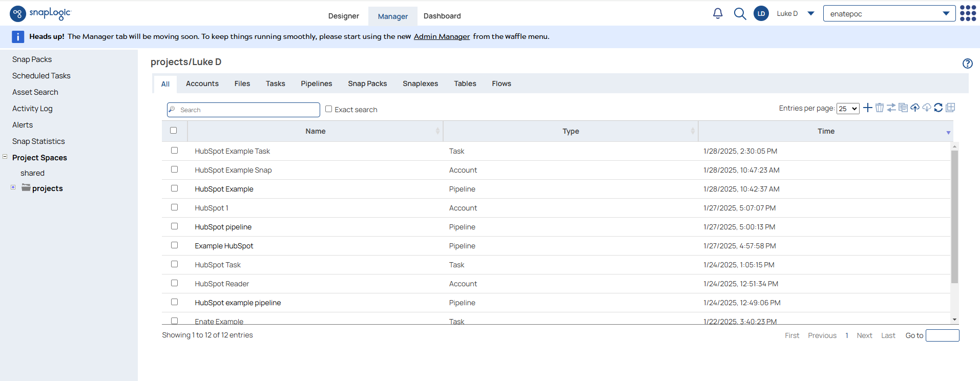
Task: Open the Snap Packs asset tab
Action: [x=367, y=83]
